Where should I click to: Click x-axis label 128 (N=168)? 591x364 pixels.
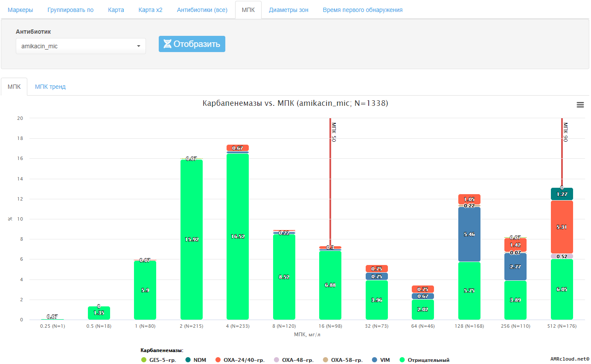[x=469, y=326]
